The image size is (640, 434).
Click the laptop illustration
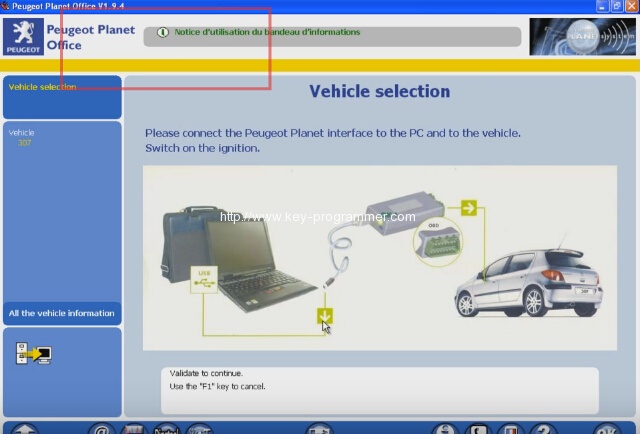(257, 263)
